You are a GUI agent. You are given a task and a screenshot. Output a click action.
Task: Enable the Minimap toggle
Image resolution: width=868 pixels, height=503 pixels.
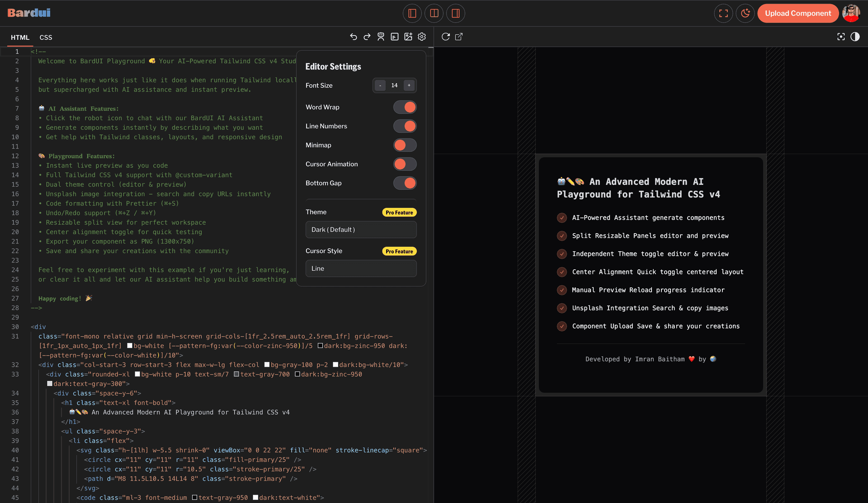(x=405, y=145)
